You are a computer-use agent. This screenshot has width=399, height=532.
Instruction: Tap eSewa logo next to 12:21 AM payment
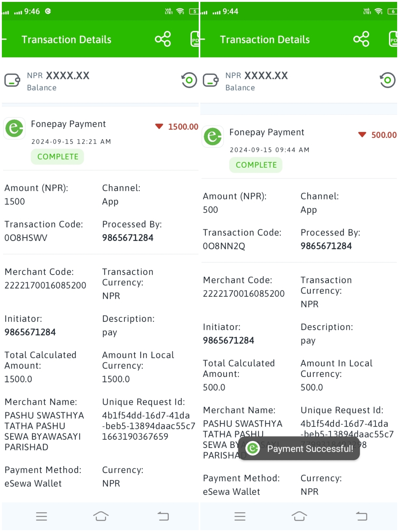[14, 128]
